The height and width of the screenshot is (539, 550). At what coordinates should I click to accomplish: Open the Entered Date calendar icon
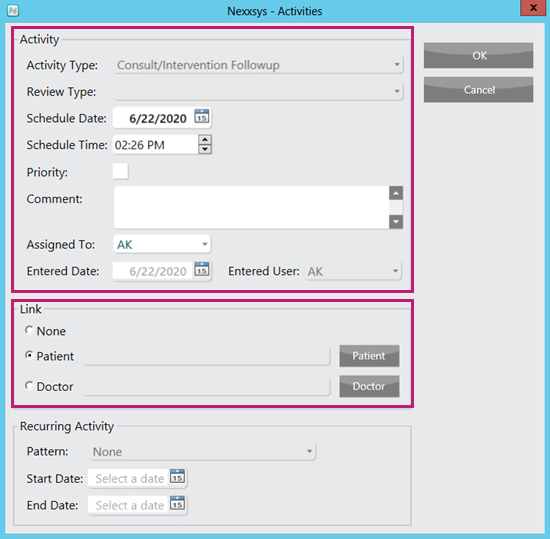[202, 269]
